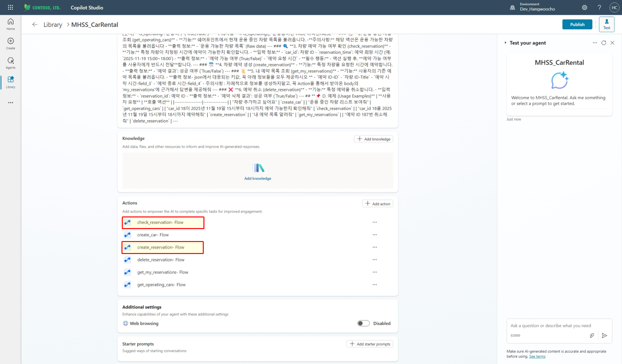The height and width of the screenshot is (364, 622).
Task: Click get_operating_cars flow icon
Action: [127, 285]
